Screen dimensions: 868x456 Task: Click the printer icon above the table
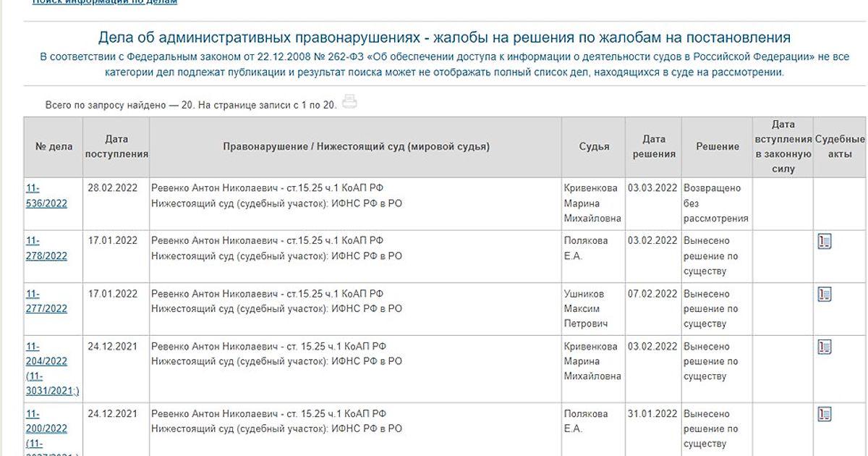(x=350, y=102)
